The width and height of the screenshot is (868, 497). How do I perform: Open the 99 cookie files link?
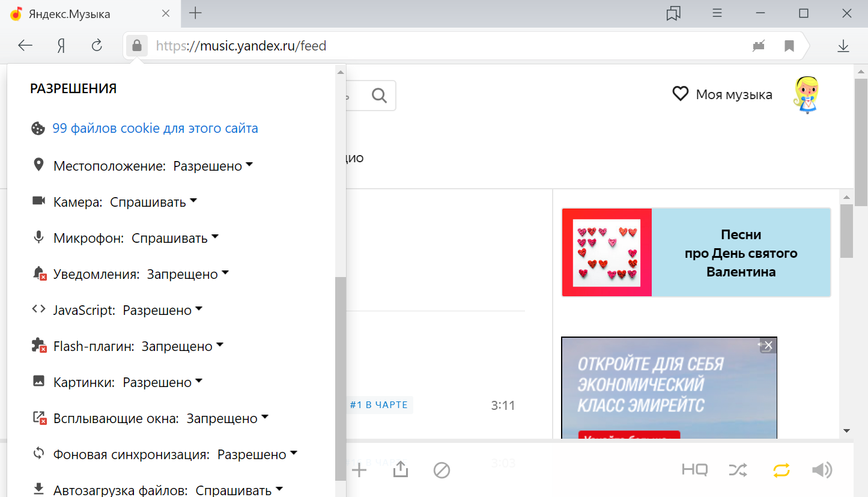click(155, 129)
